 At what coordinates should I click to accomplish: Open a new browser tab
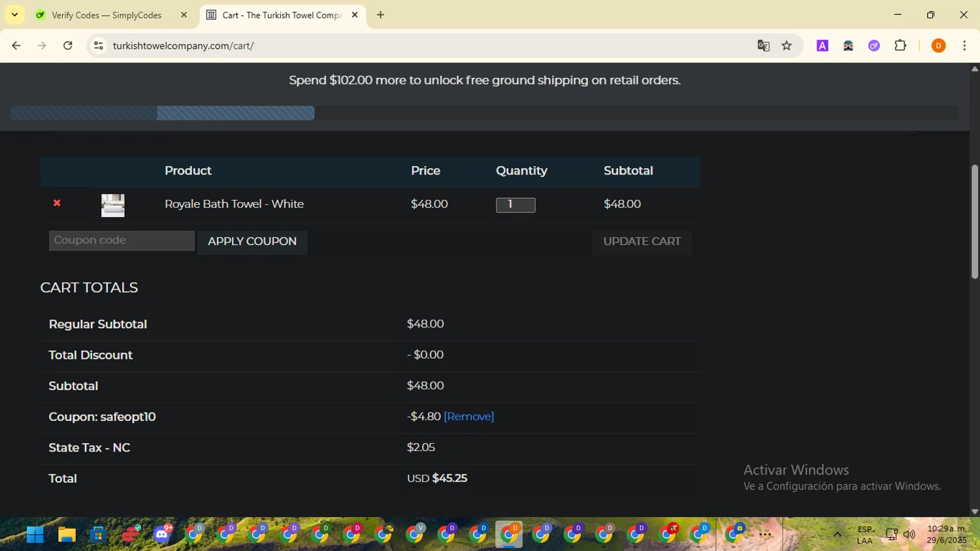coord(381,15)
